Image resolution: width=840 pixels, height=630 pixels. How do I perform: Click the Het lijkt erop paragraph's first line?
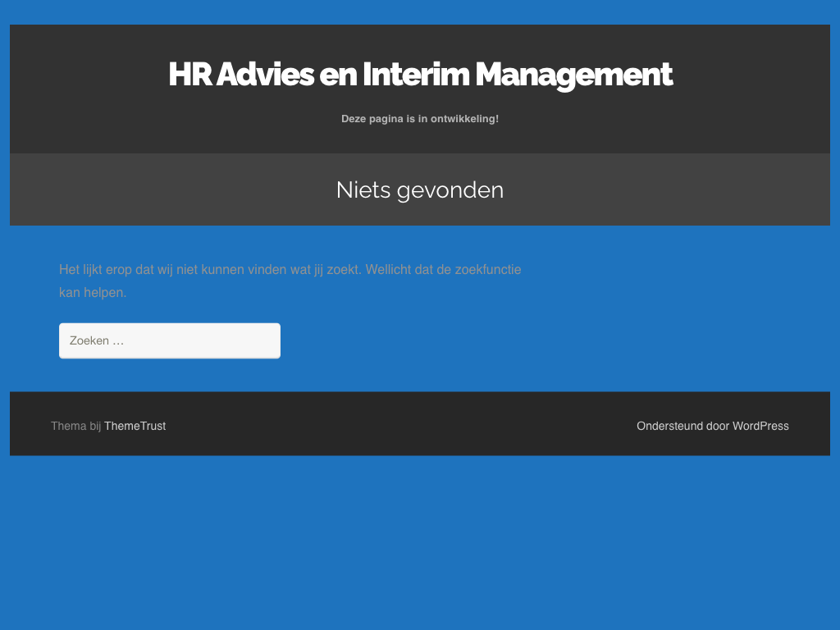pos(290,269)
